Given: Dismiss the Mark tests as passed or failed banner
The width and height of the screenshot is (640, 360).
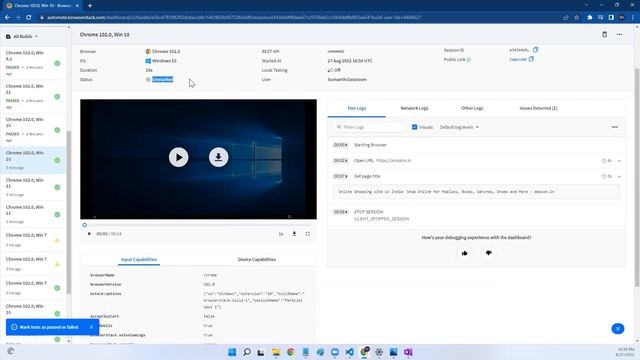Looking at the screenshot, I should point(91,327).
